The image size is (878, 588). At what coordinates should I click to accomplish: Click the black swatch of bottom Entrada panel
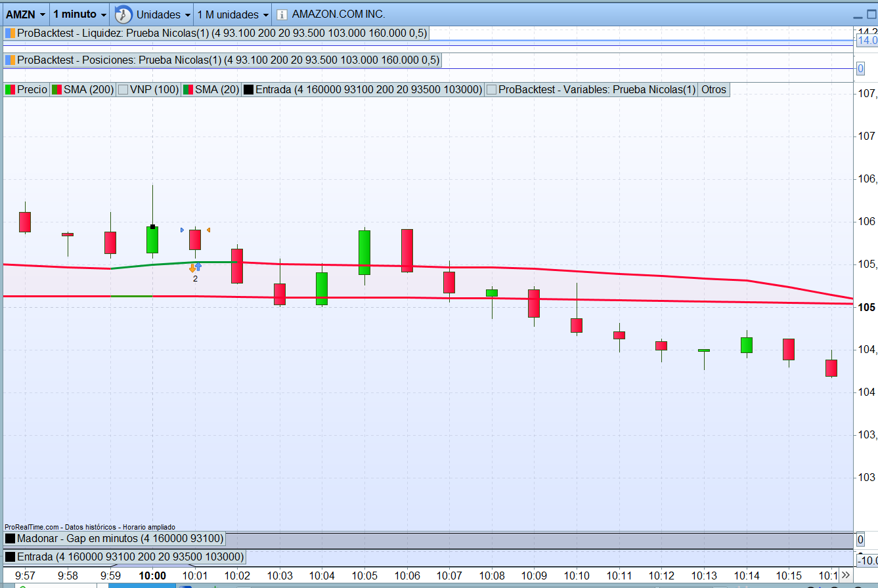[10, 557]
